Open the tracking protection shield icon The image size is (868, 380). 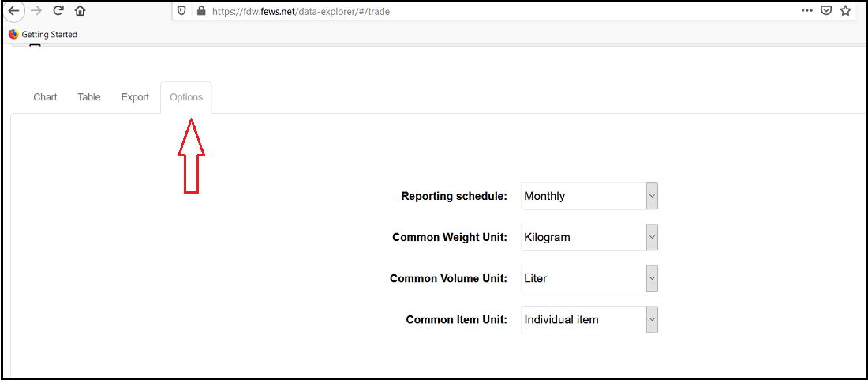coord(181,11)
